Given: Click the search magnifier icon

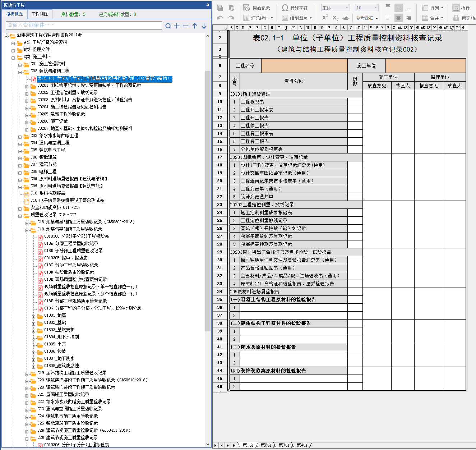Looking at the screenshot, I should click(168, 26).
